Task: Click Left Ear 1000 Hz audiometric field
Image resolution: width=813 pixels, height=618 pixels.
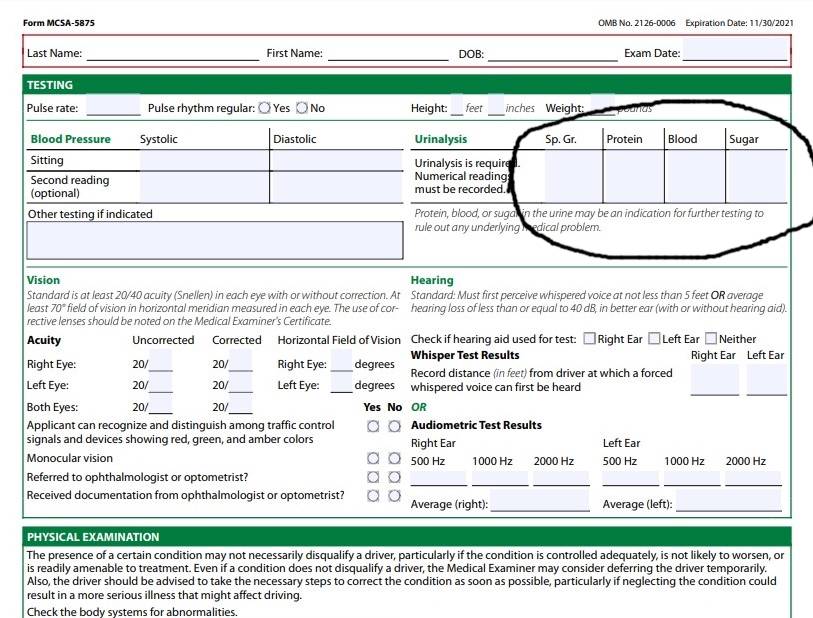Action: pyautogui.click(x=692, y=478)
